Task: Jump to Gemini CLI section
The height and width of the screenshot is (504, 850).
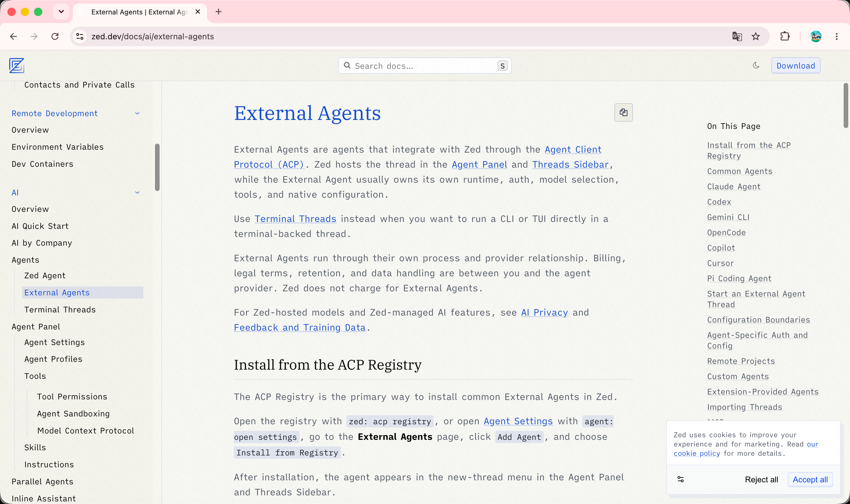Action: [728, 217]
